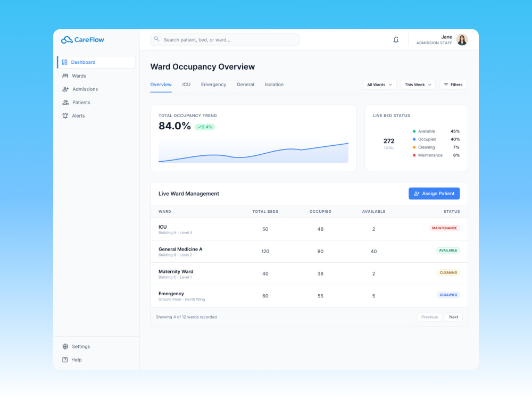Select the ICU ward row name
The image size is (532, 399).
tap(162, 227)
